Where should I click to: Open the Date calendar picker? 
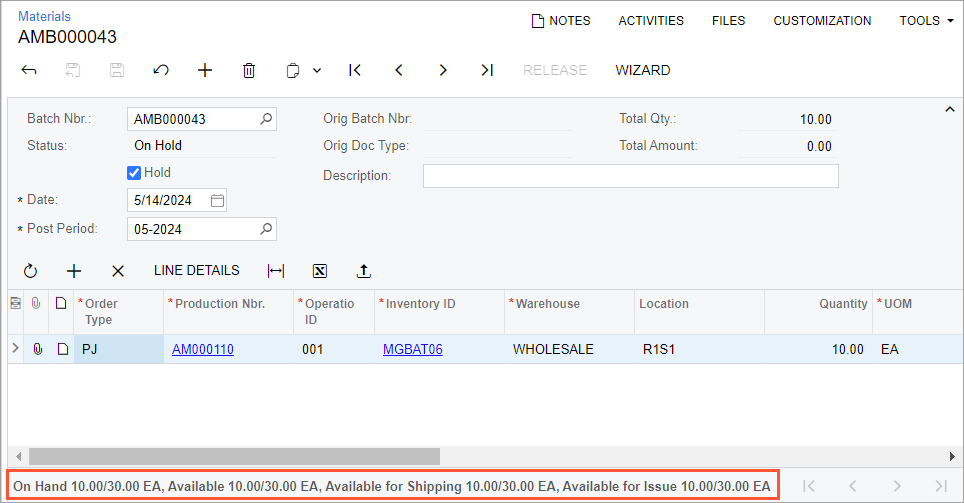point(217,200)
